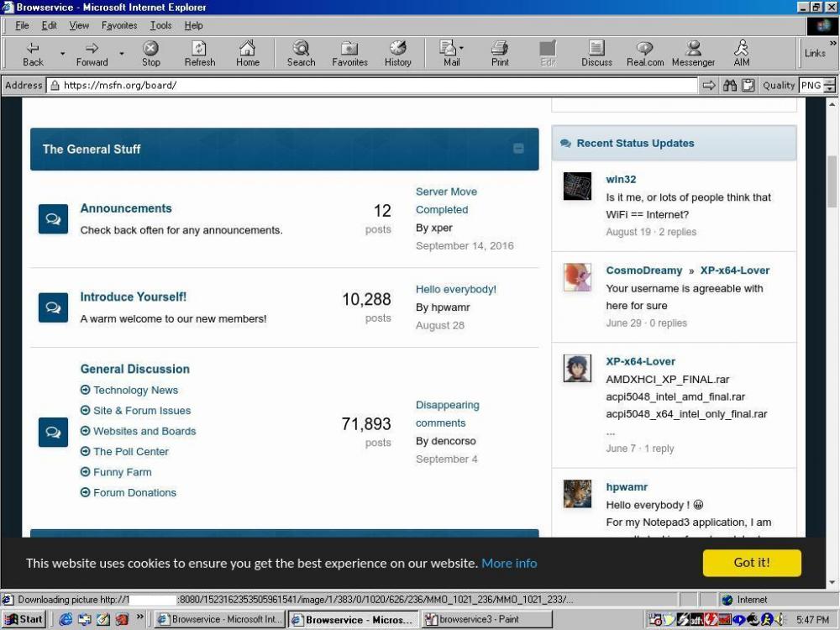Image resolution: width=840 pixels, height=630 pixels.
Task: Open the Favorites menu in menu bar
Action: click(x=119, y=25)
